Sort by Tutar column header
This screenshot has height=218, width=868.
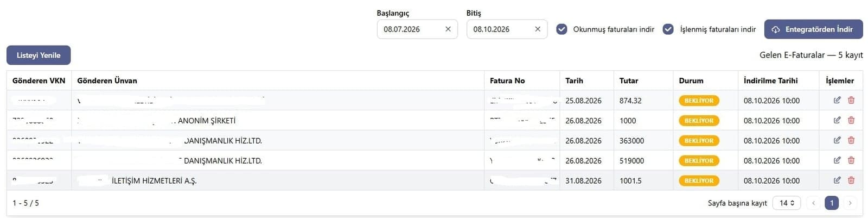[629, 80]
